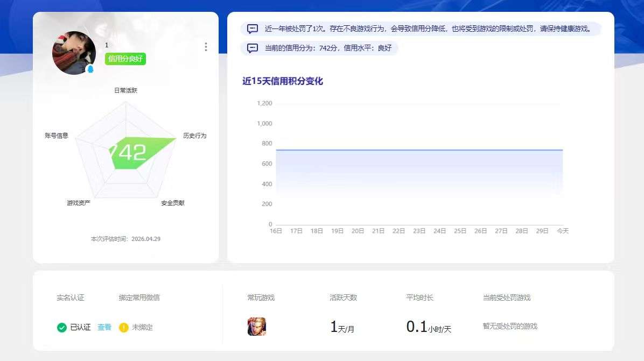Open the three-dot menu on profile card

[206, 47]
